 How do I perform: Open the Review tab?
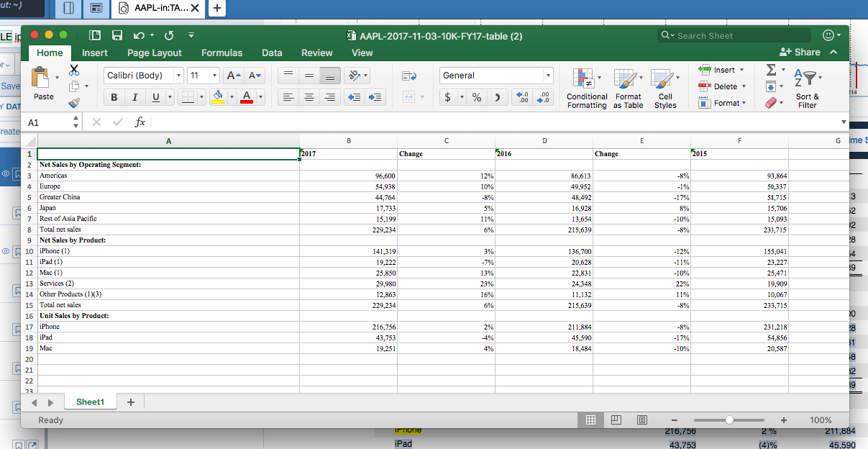point(316,53)
